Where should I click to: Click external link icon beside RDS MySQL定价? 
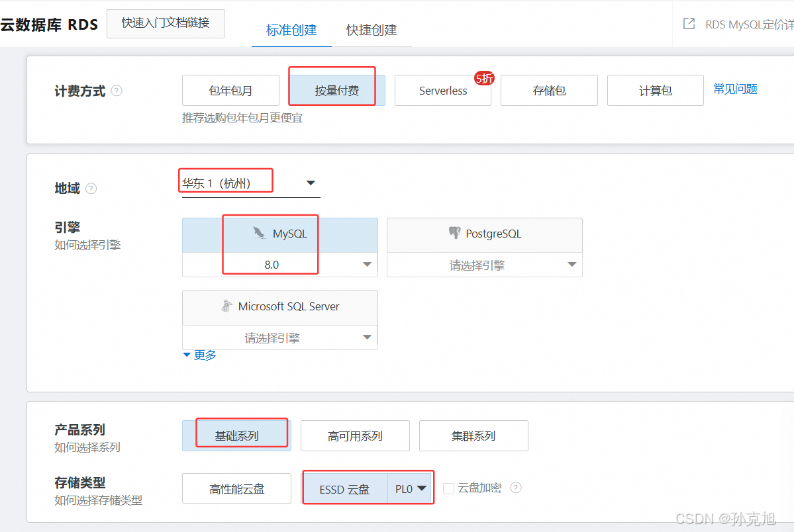(689, 23)
